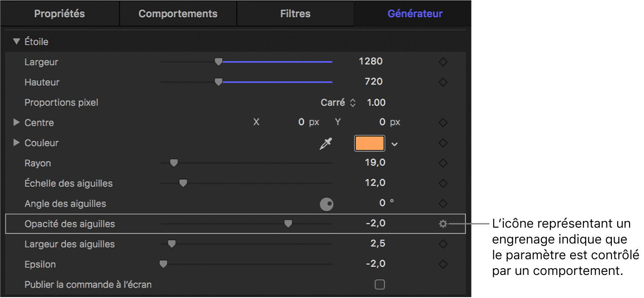Collapse the Étoile section

[17, 42]
